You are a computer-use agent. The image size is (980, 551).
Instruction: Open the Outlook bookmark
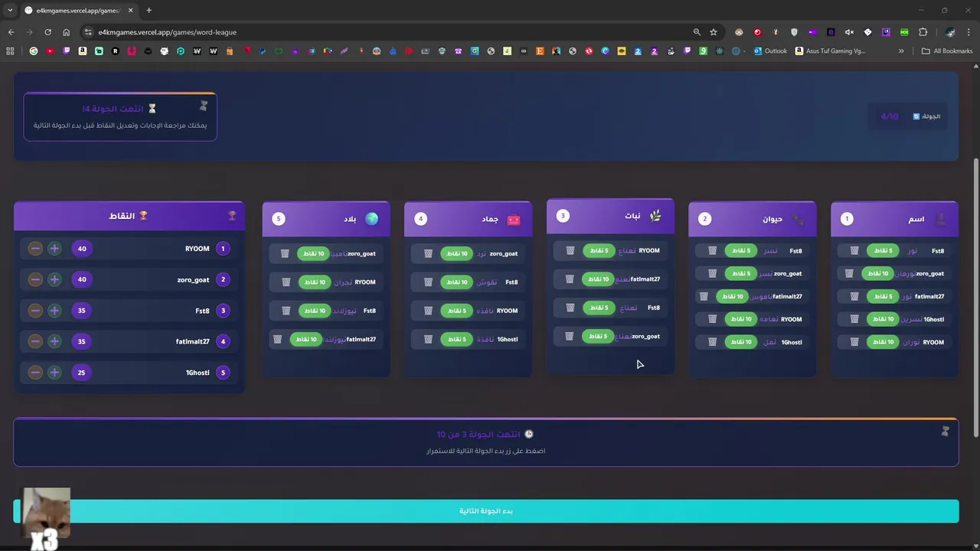coord(770,51)
